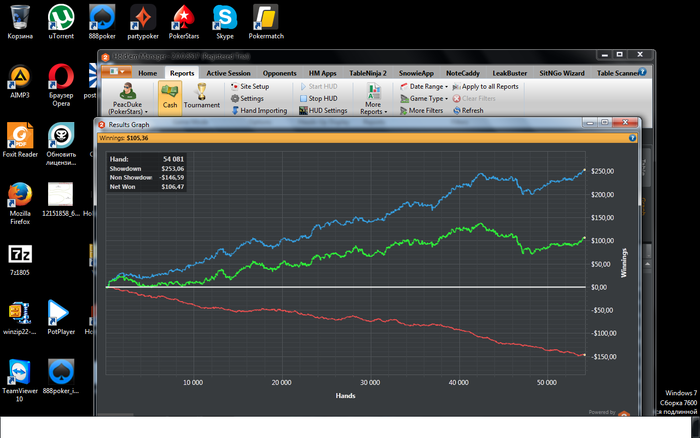Click Hand Importing in the ribbon
Screen dimensions: 700x438
coord(259,110)
